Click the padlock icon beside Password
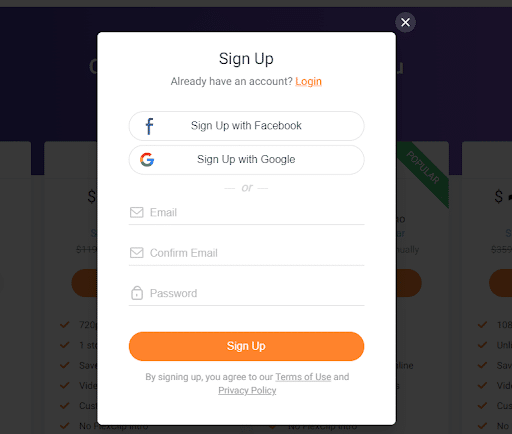Image resolution: width=512 pixels, height=434 pixels. click(137, 293)
